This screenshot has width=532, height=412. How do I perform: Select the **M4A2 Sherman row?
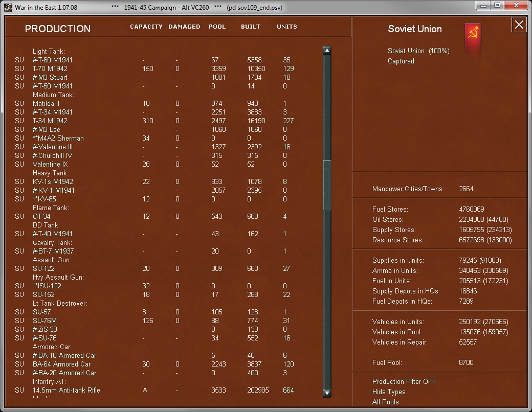[154, 139]
